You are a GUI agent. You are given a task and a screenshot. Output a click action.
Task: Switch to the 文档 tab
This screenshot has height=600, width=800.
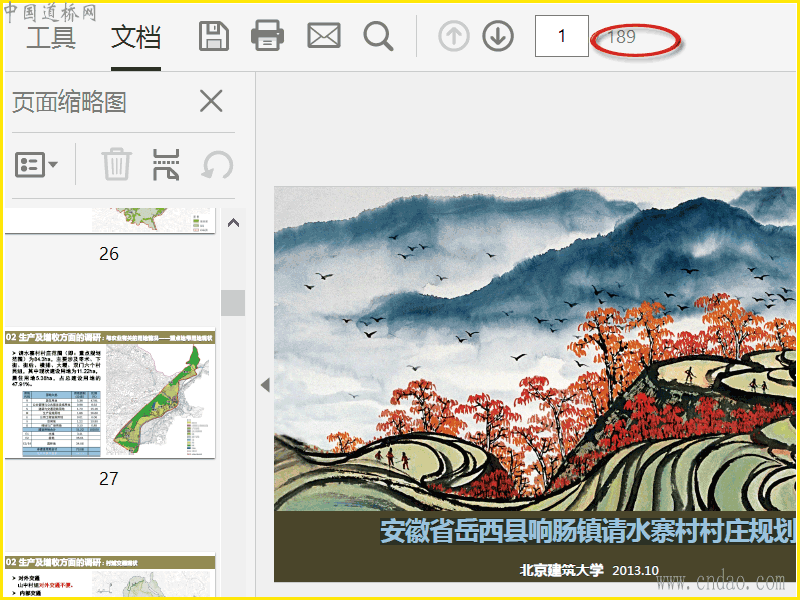click(x=136, y=37)
